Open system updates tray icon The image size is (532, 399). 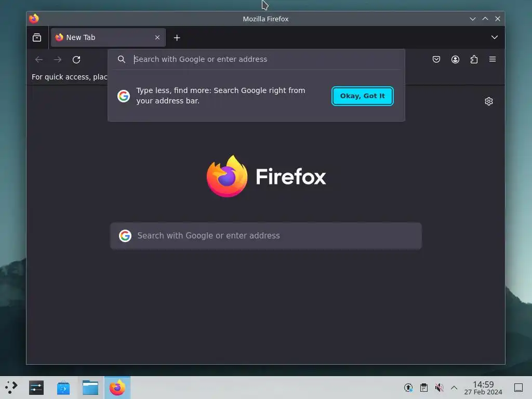408,388
